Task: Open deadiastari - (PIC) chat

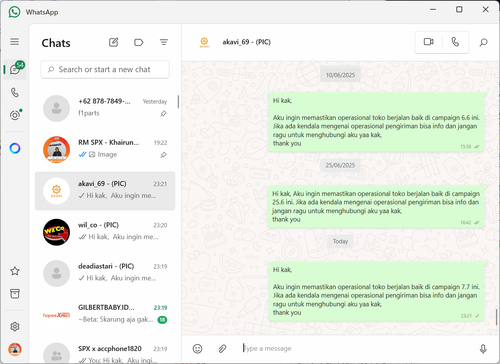Action: pyautogui.click(x=105, y=273)
